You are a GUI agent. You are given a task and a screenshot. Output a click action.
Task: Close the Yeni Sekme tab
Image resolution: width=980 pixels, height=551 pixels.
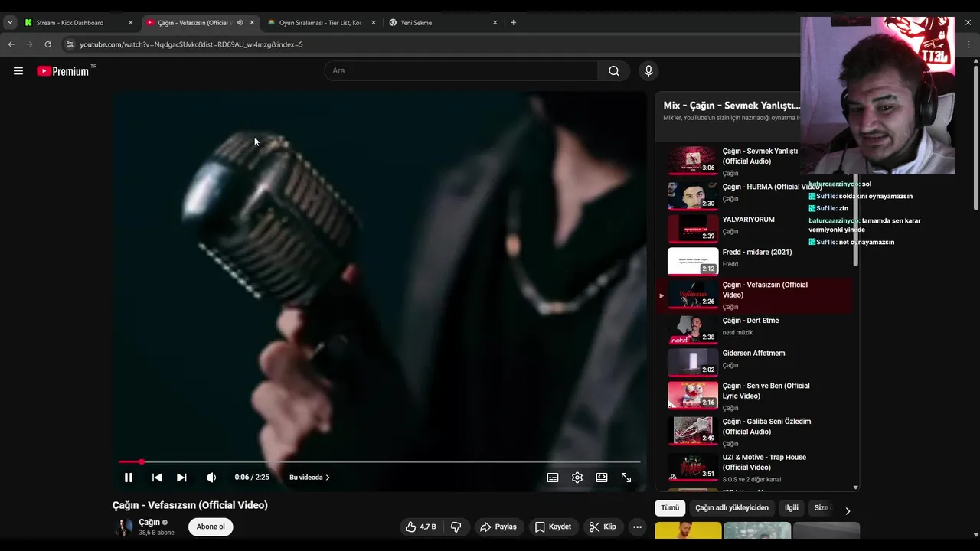point(495,23)
